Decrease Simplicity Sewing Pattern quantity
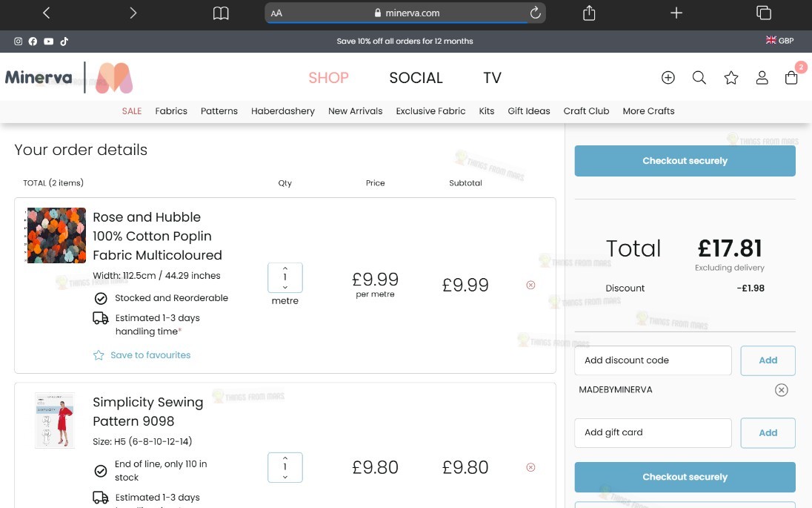 pyautogui.click(x=284, y=477)
